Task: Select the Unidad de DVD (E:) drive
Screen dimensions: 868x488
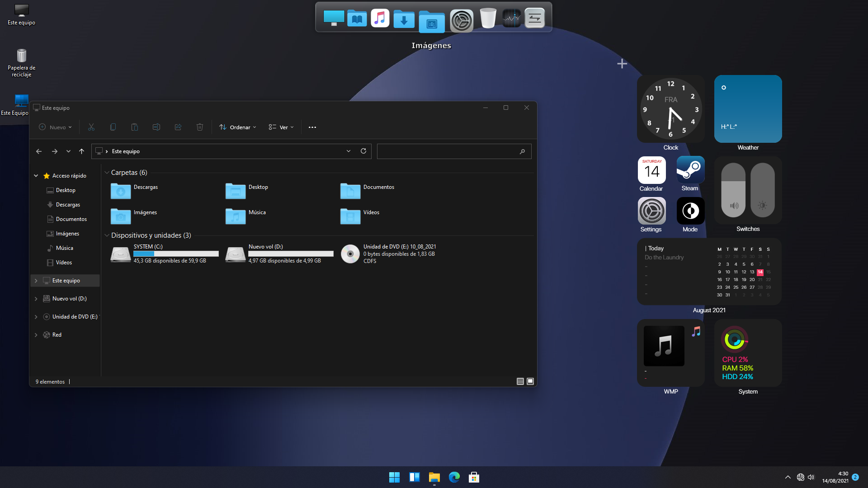Action: (389, 254)
